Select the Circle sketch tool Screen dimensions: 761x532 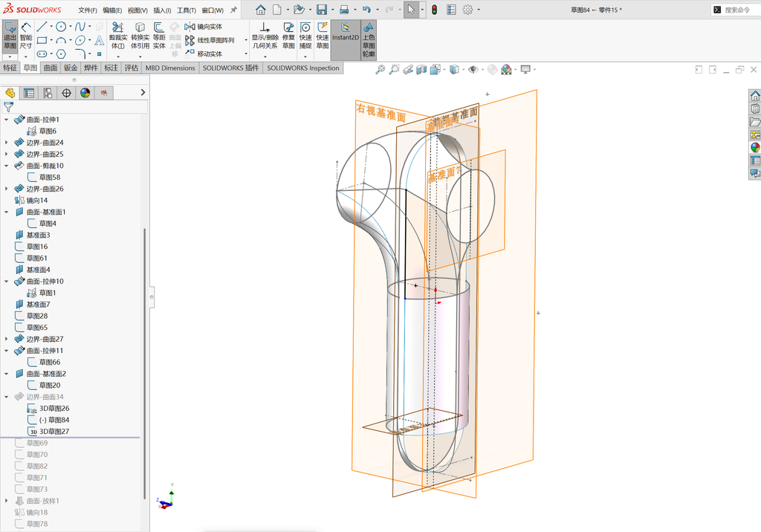click(x=61, y=26)
